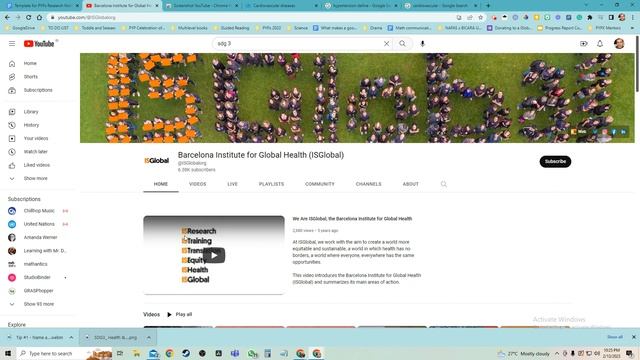Click Task View on the taskbar
The width and height of the screenshot is (640, 360).
coord(120,353)
